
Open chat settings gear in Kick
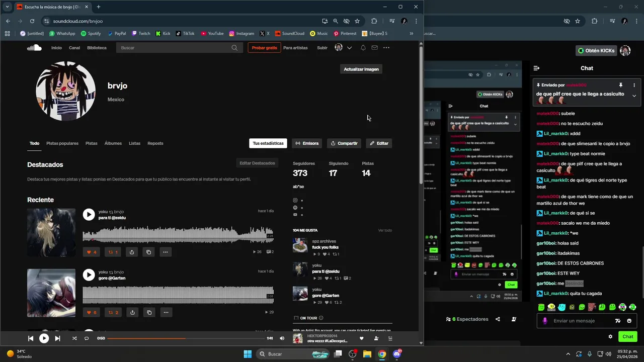(x=611, y=336)
